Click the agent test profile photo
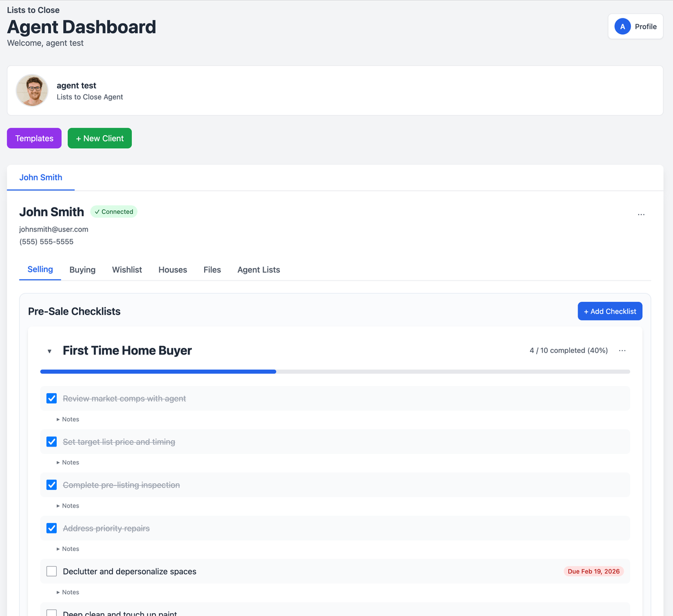The height and width of the screenshot is (616, 673). tap(32, 90)
